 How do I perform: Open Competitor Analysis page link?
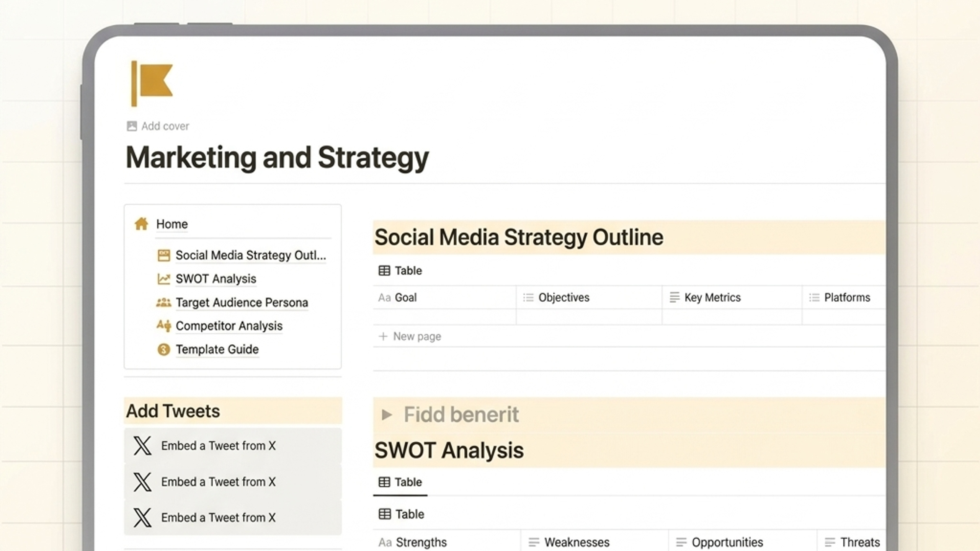coord(229,326)
